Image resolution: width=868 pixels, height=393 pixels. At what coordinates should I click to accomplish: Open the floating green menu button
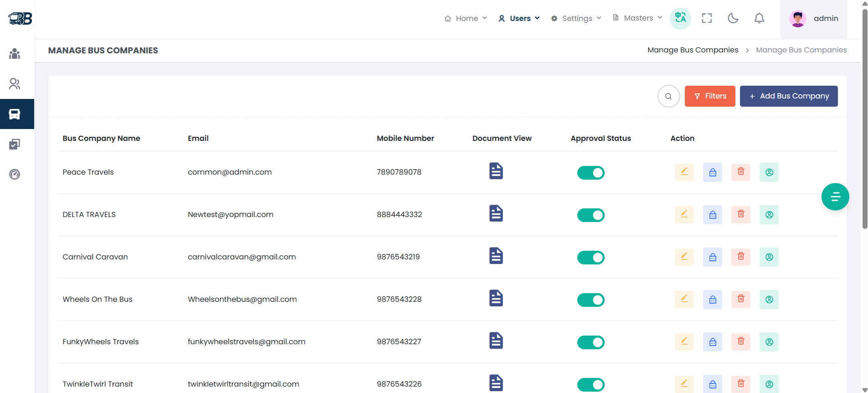pyautogui.click(x=835, y=197)
